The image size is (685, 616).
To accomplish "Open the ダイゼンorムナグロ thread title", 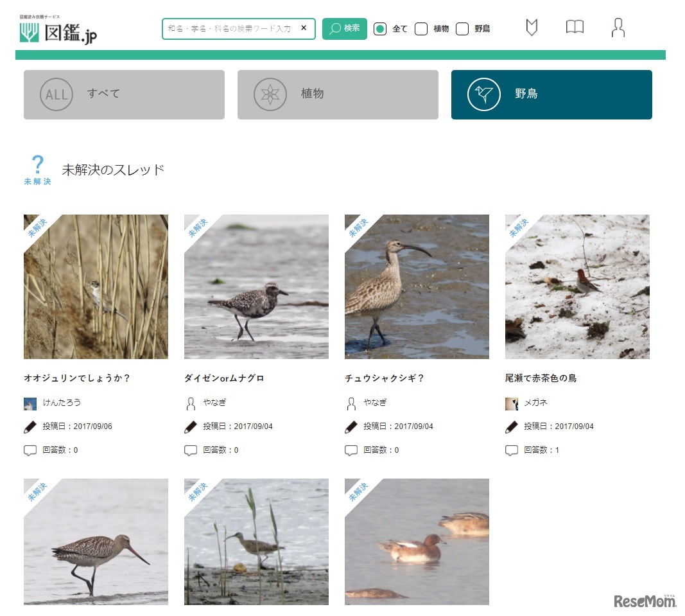I will (x=224, y=378).
